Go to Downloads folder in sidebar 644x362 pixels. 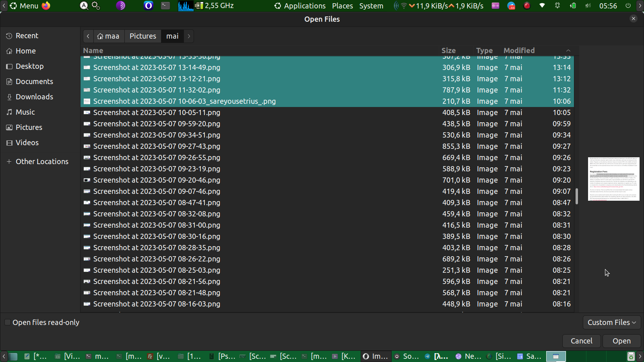34,97
